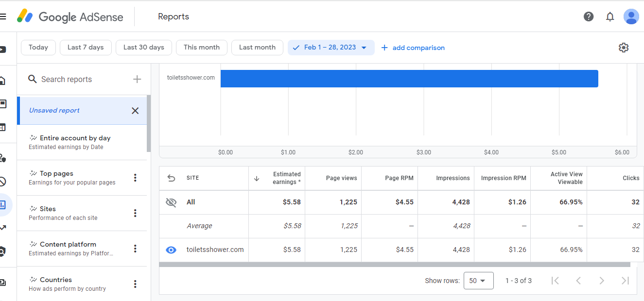The height and width of the screenshot is (301, 644).
Task: Click the SITE column header
Action: click(x=193, y=178)
